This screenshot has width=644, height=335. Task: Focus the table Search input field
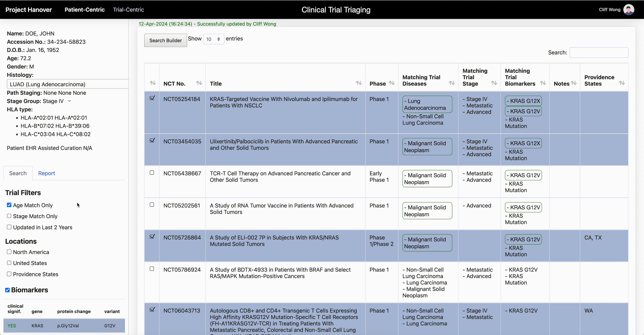(x=599, y=53)
